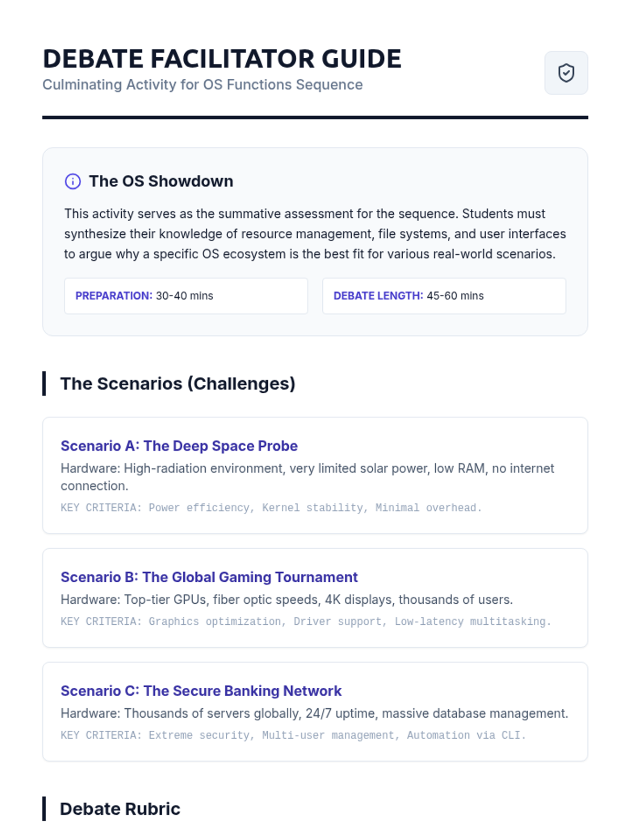630x840 pixels.
Task: Click Scenario C hardware description text
Action: [x=314, y=713]
